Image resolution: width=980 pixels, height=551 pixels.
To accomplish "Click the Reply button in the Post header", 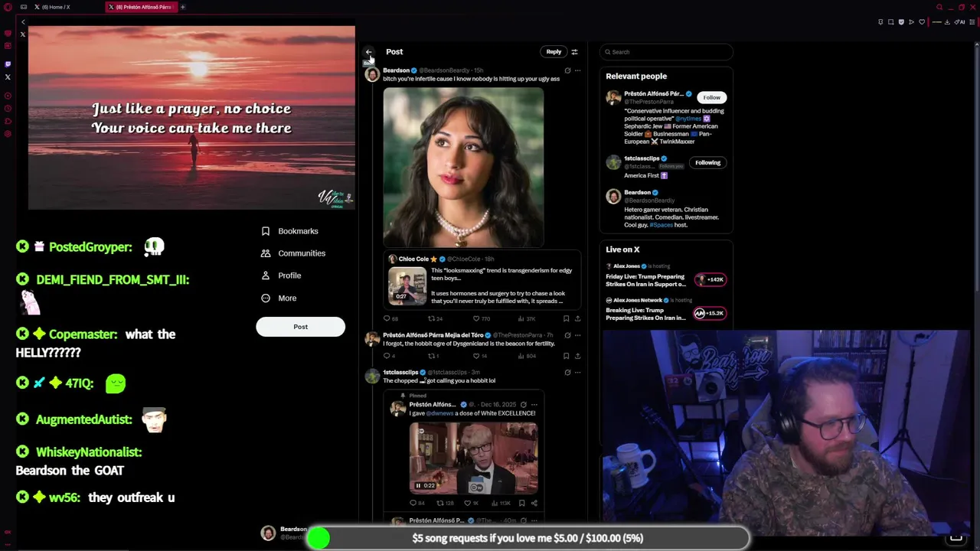I will (x=554, y=52).
